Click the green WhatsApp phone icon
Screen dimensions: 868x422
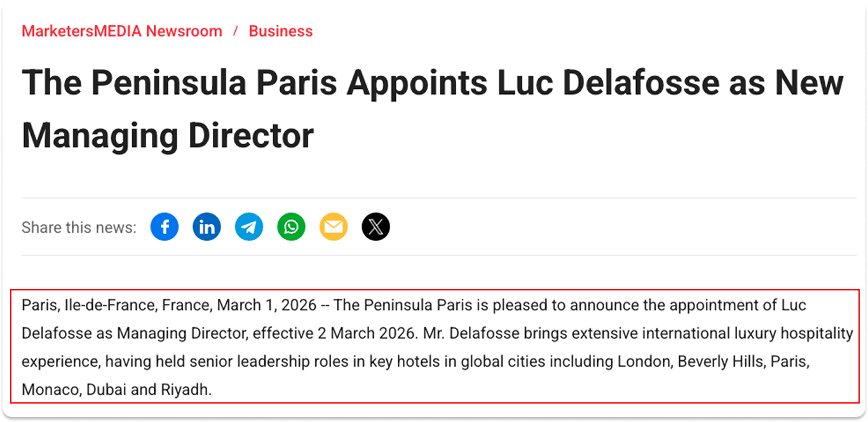click(291, 227)
